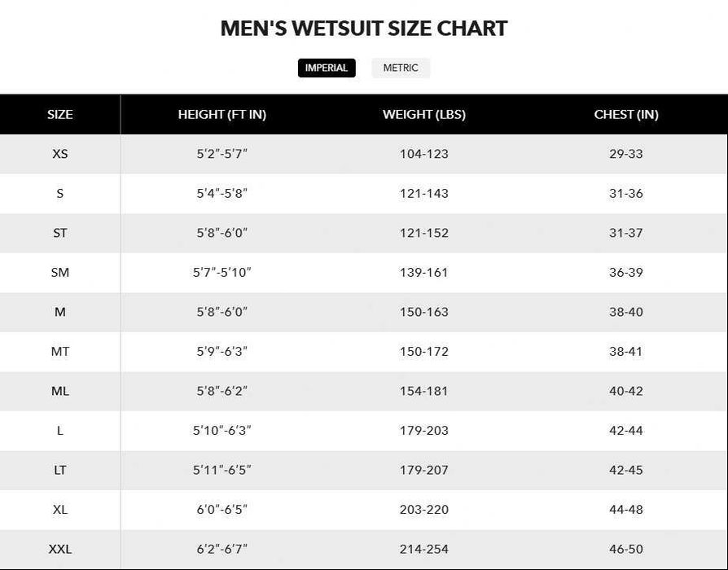Click the CHEST (IN) column header

point(626,115)
